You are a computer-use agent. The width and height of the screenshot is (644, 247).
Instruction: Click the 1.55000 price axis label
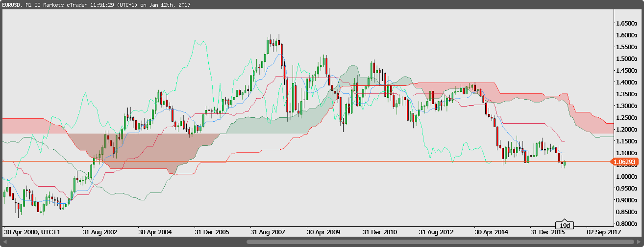(x=627, y=47)
